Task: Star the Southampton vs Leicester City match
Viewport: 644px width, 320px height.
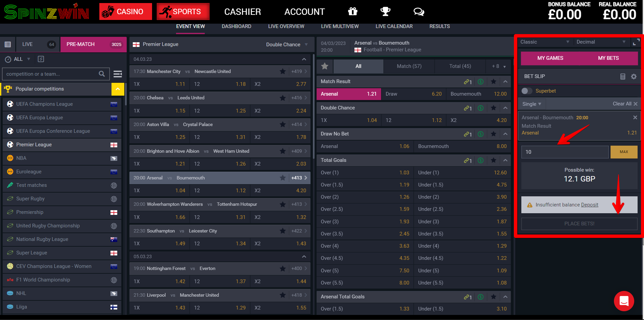Action: pos(283,231)
